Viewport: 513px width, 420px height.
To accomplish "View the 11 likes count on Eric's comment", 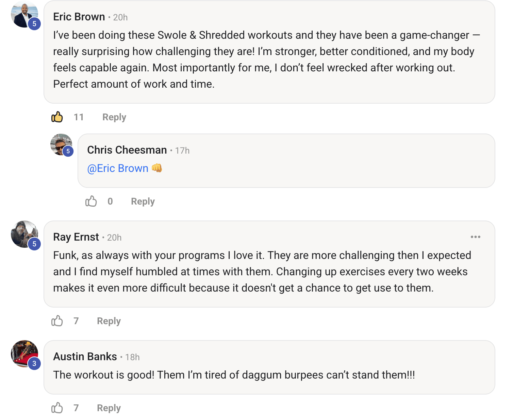I will tap(79, 117).
